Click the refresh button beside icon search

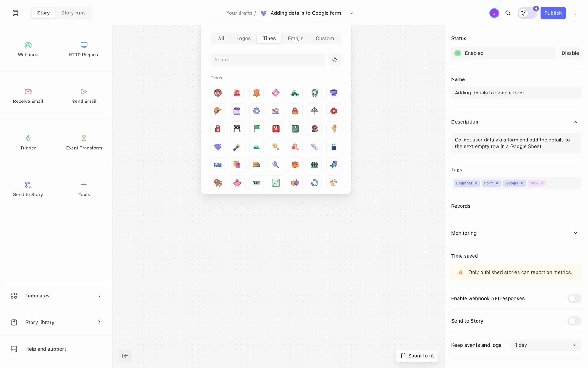pyautogui.click(x=334, y=60)
